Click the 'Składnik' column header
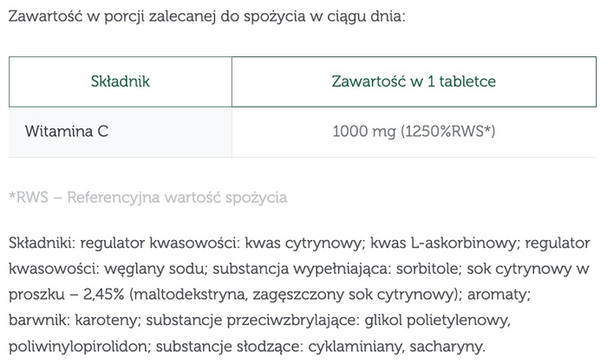This screenshot has width=607, height=364. (x=121, y=81)
